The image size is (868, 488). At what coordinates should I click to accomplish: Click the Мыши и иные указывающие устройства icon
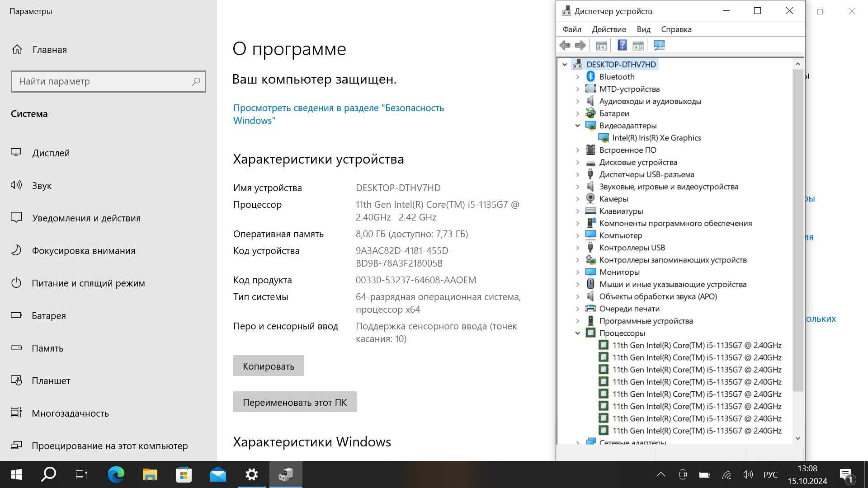590,284
